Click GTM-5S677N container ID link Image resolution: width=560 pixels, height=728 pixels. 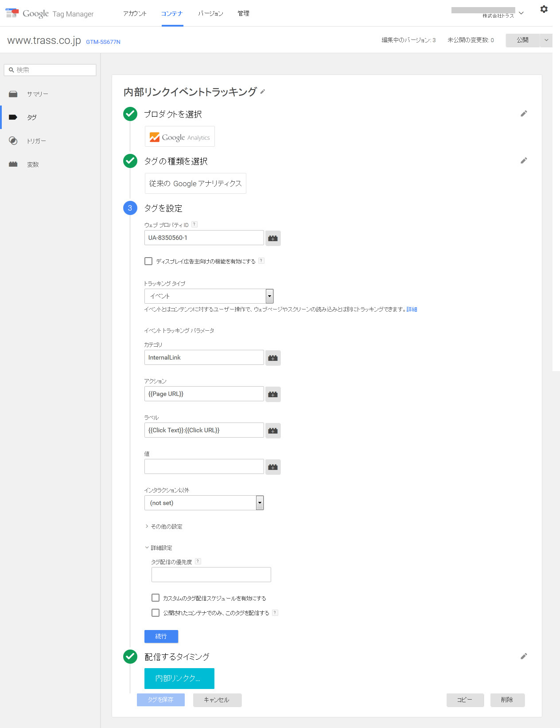click(x=103, y=42)
